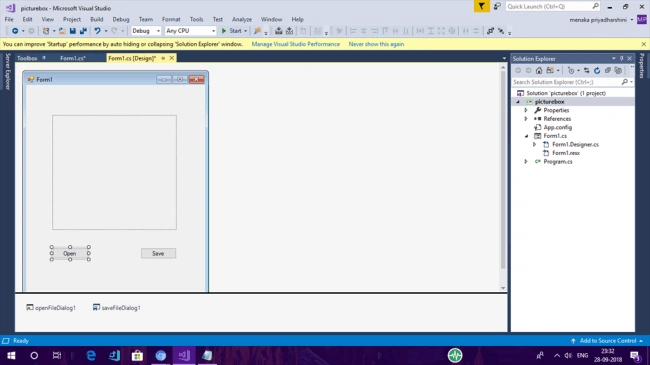Collapse the picturebox project node
The height and width of the screenshot is (365, 650).
point(518,102)
